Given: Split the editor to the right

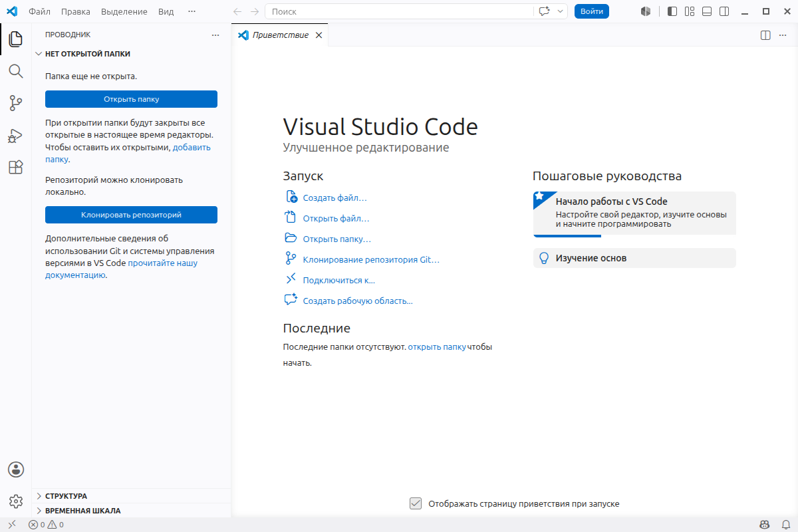Looking at the screenshot, I should tap(765, 35).
